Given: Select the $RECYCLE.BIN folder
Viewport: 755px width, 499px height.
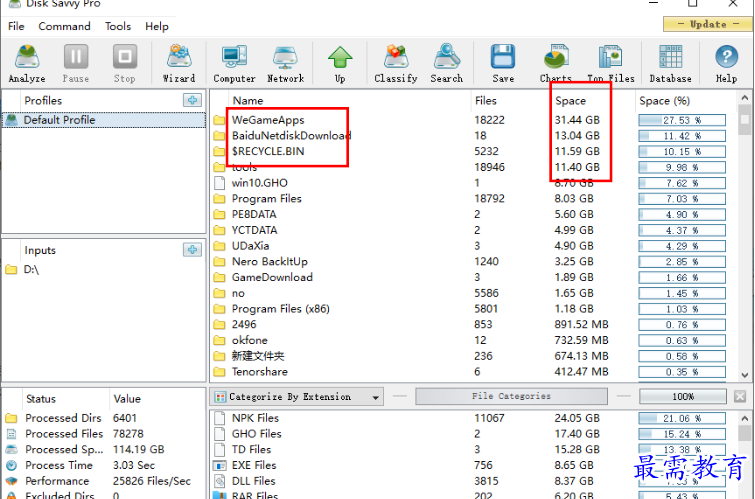Looking at the screenshot, I should click(x=473, y=151).
